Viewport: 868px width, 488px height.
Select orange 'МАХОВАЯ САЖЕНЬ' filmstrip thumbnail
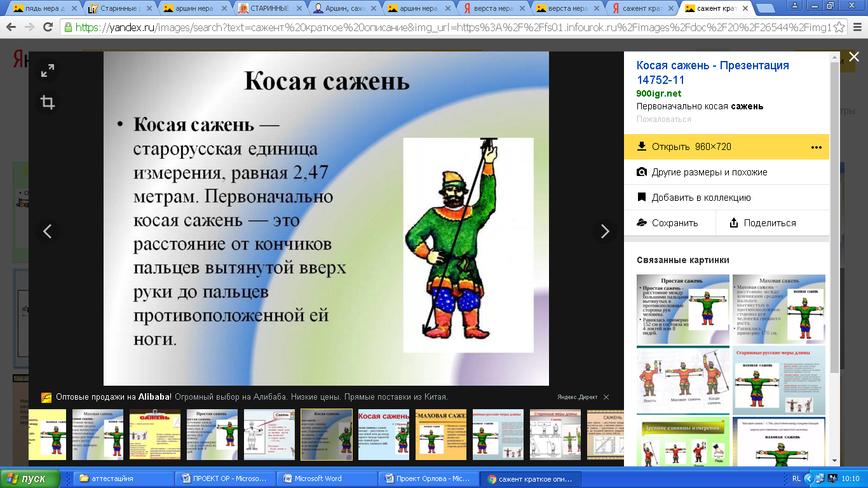pos(441,434)
